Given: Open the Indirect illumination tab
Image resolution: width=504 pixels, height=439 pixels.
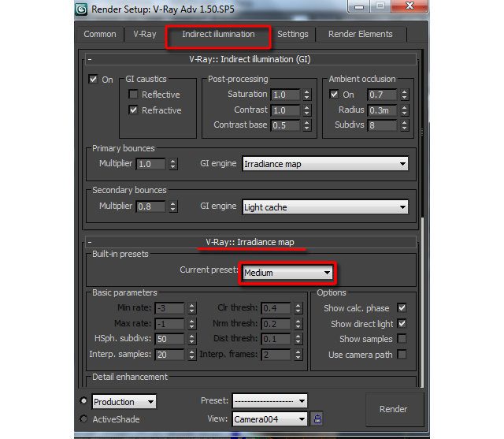Looking at the screenshot, I should tap(218, 34).
